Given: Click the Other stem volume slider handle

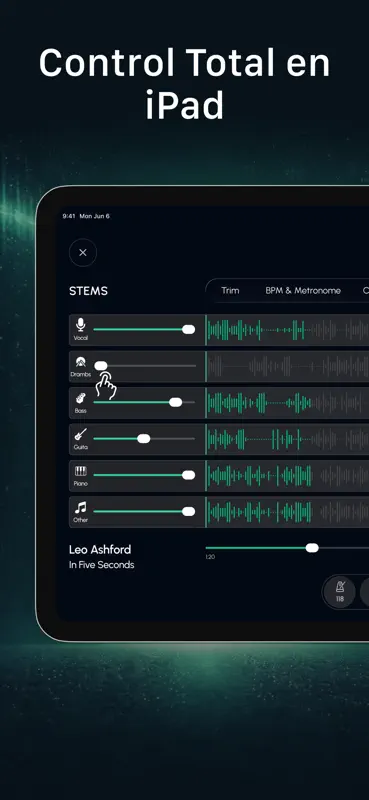Looking at the screenshot, I should (x=188, y=511).
